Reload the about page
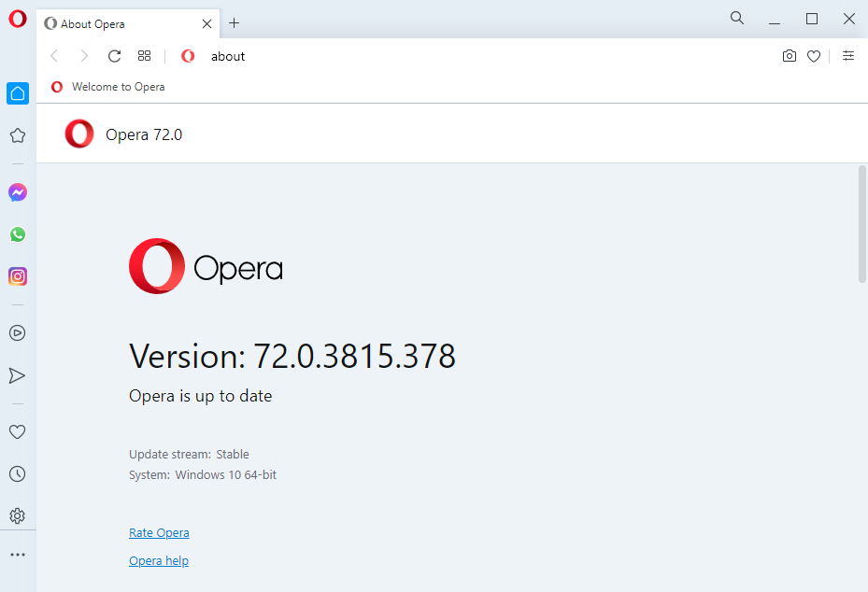Screen dimensions: 868x592 click(x=115, y=56)
